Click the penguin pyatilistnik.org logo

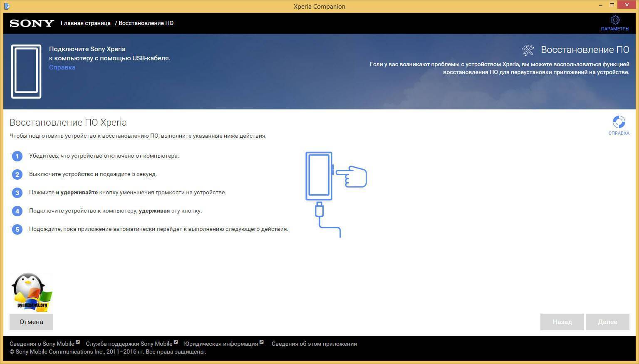[x=32, y=292]
